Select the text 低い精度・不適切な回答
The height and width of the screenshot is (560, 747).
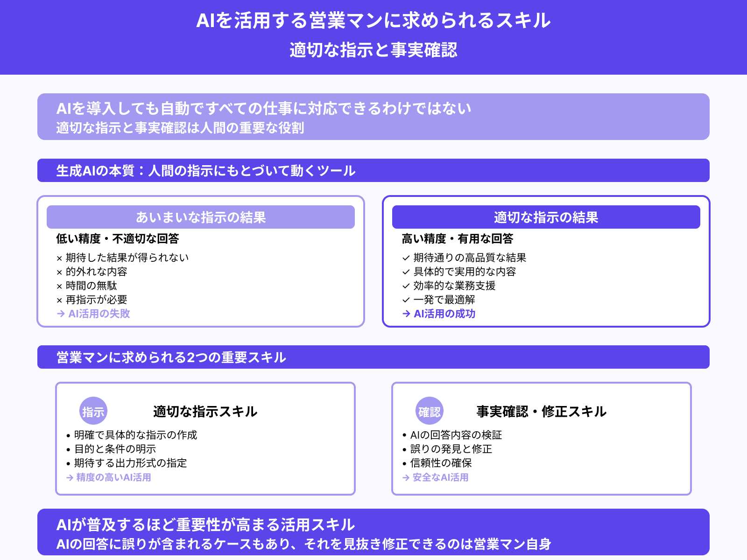(x=118, y=238)
